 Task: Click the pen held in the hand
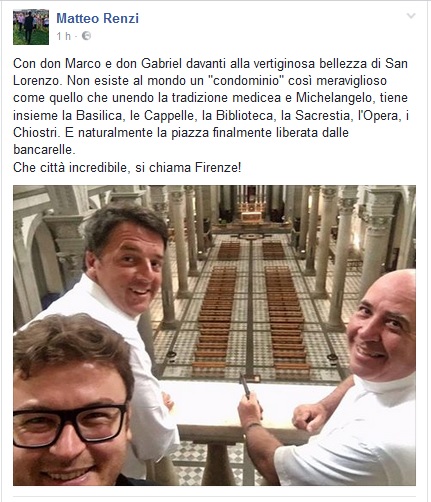tap(245, 386)
